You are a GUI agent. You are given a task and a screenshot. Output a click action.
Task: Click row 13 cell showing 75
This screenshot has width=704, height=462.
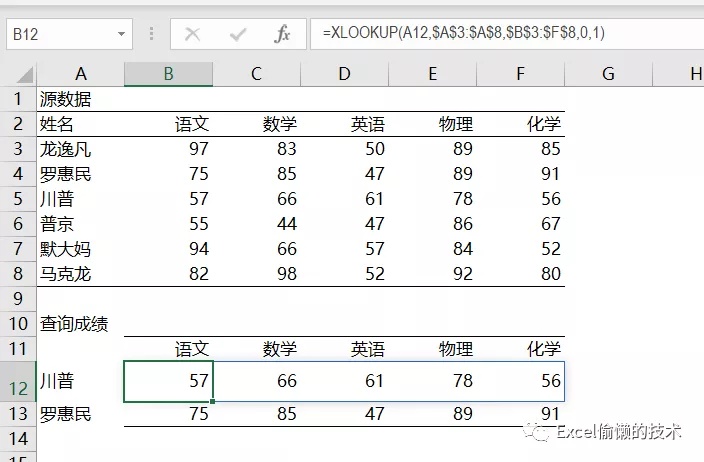click(x=168, y=414)
